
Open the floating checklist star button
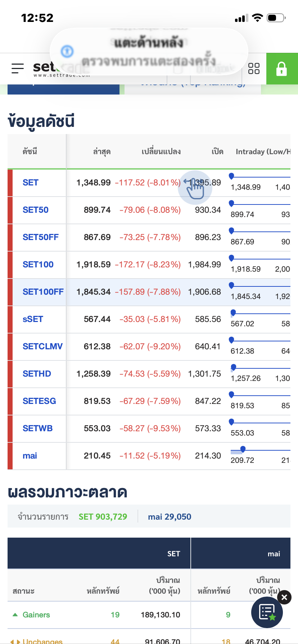click(267, 612)
